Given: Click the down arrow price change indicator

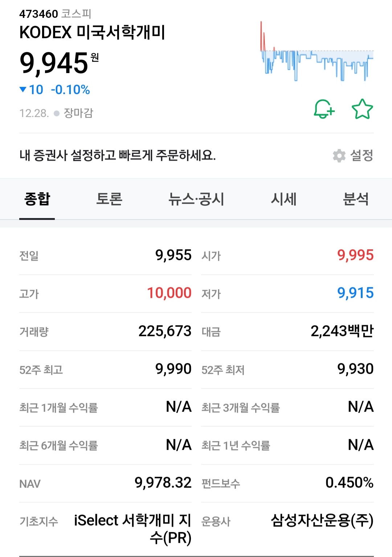Looking at the screenshot, I should pyautogui.click(x=23, y=89).
